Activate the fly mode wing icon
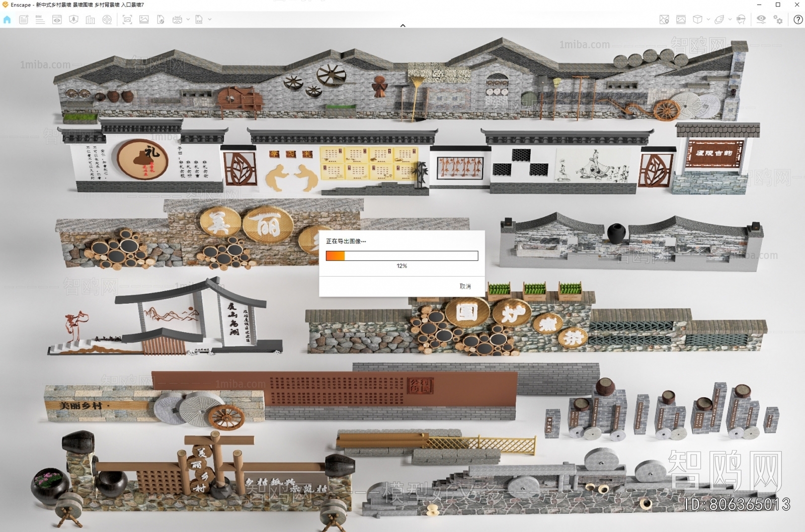Screen dimensions: 805x532 (719, 20)
